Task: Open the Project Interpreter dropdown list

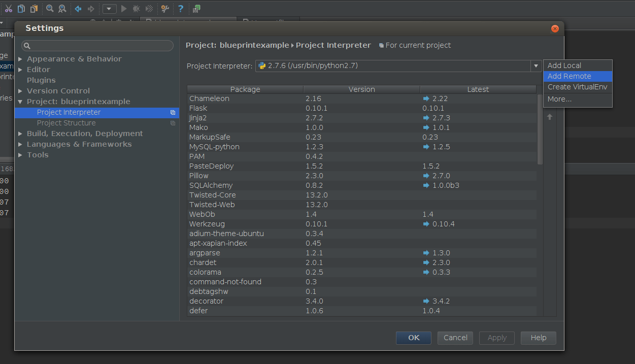Action: pyautogui.click(x=536, y=65)
